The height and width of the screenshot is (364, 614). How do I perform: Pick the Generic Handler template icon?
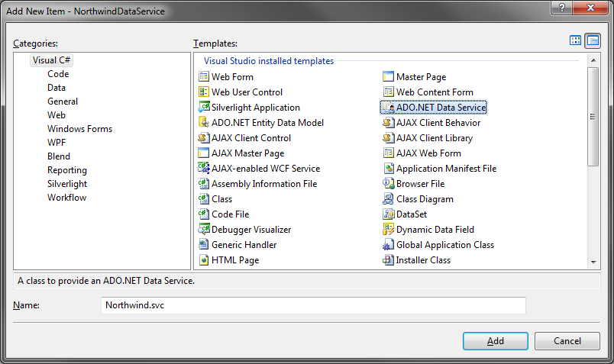point(204,245)
